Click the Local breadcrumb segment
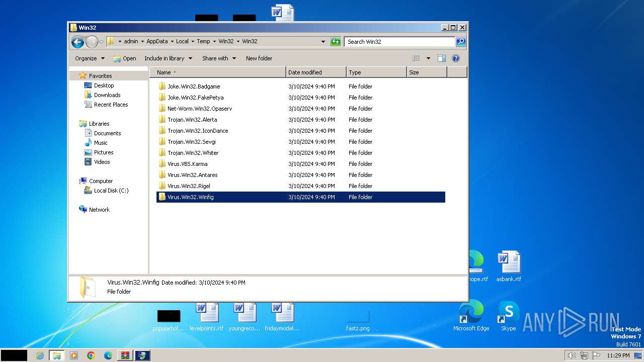This screenshot has width=644, height=362. (x=182, y=42)
